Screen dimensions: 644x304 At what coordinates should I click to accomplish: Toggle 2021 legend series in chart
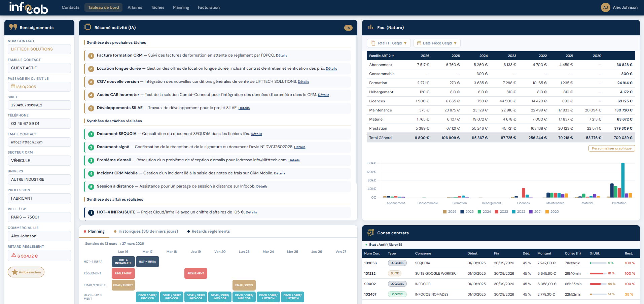535,212
